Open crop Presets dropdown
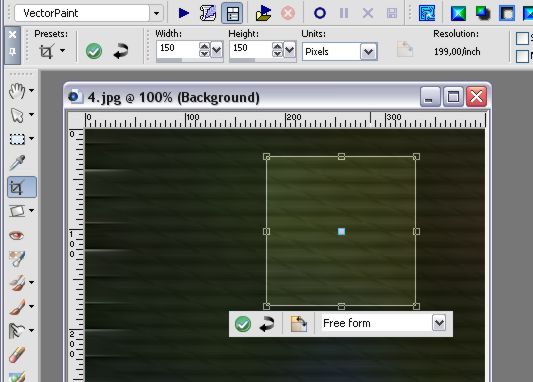The width and height of the screenshot is (533, 382). 63,51
